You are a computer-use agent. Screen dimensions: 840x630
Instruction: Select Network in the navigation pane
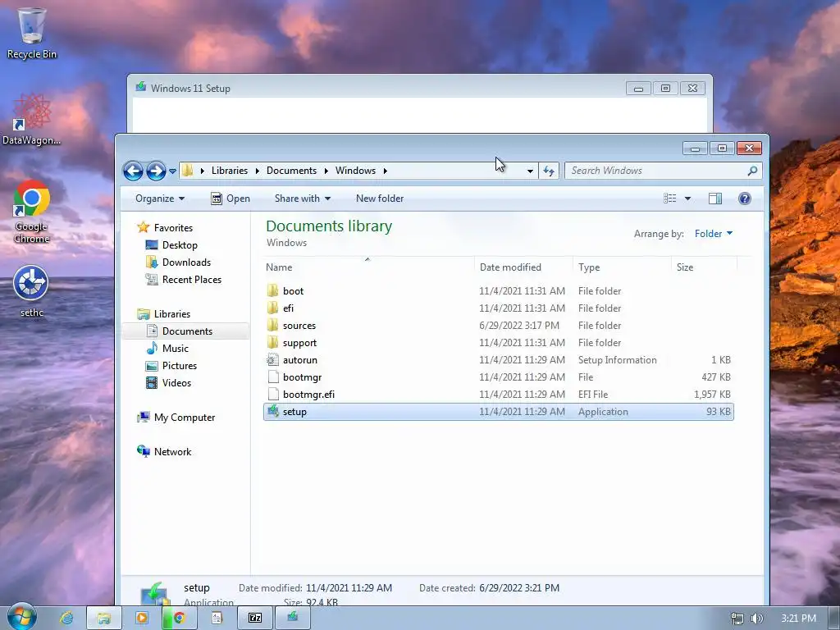164,452
